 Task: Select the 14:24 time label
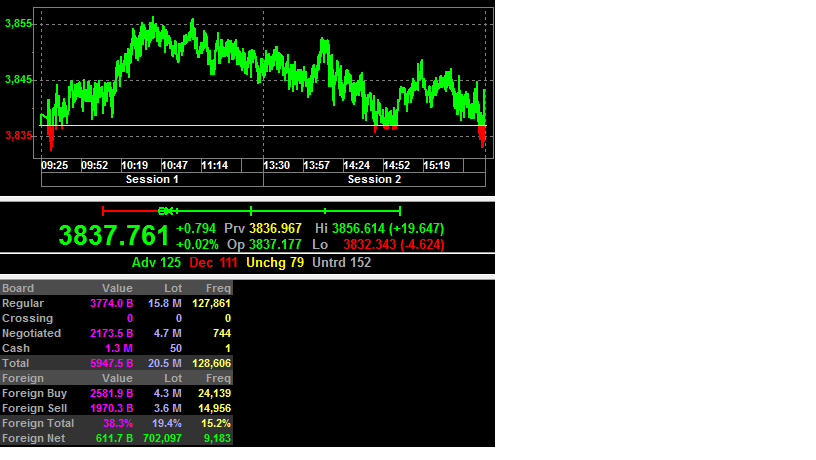point(356,165)
